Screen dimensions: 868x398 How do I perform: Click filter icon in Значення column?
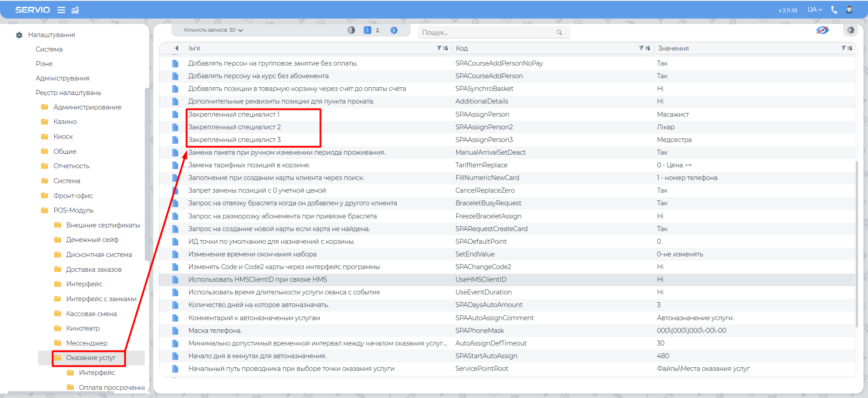point(843,48)
